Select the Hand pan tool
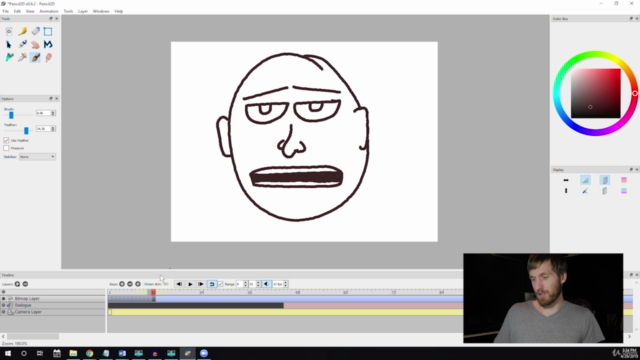This screenshot has width=640, height=360. [36, 44]
